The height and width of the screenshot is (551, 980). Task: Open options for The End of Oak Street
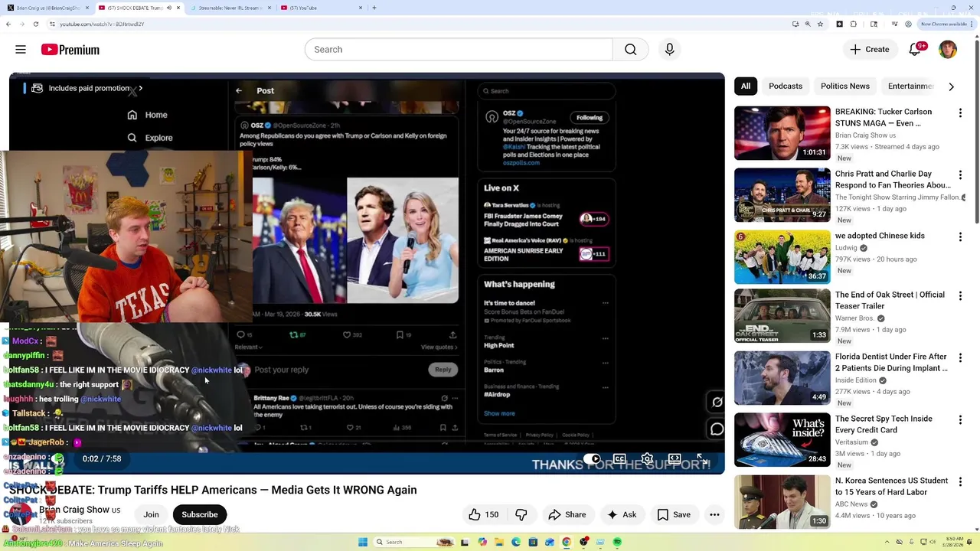[960, 296]
